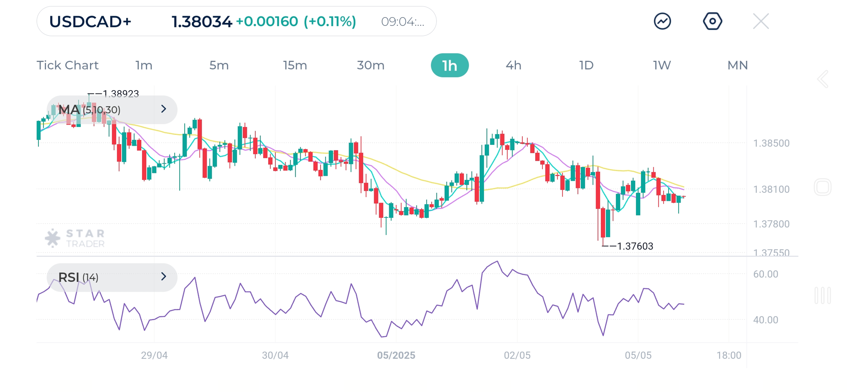The height and width of the screenshot is (392, 868).
Task: Pick the 1W weekly timeframe
Action: point(662,65)
